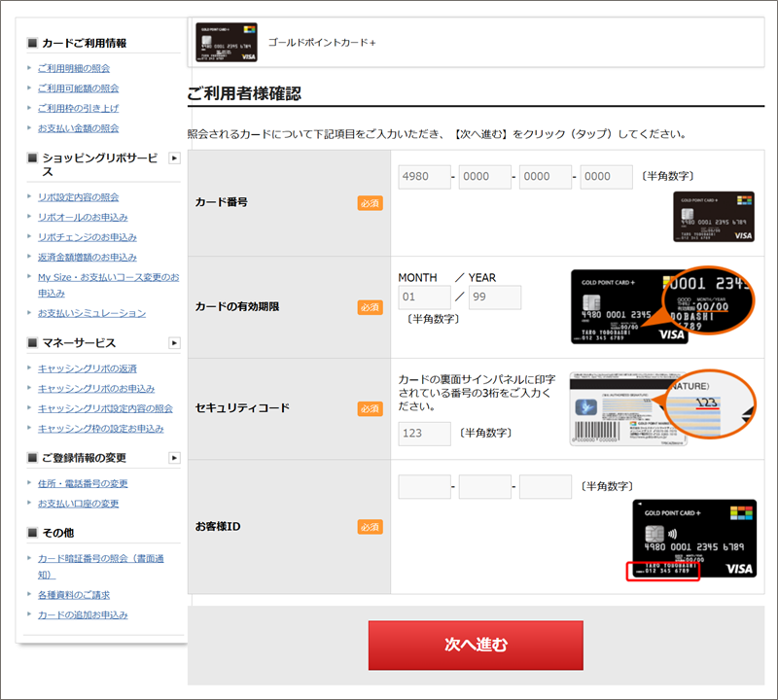This screenshot has height=700, width=778.
Task: Click the customer ID card illustration
Action: click(693, 539)
